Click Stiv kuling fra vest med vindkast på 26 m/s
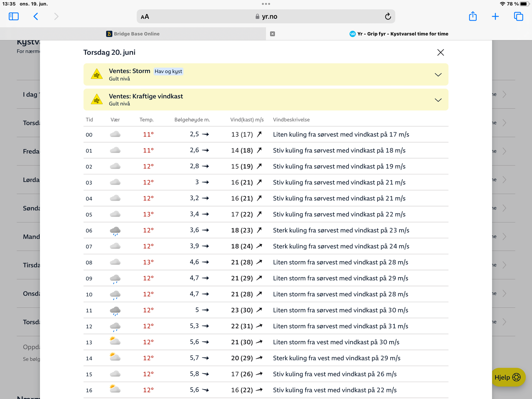The width and height of the screenshot is (532, 399). (x=335, y=374)
